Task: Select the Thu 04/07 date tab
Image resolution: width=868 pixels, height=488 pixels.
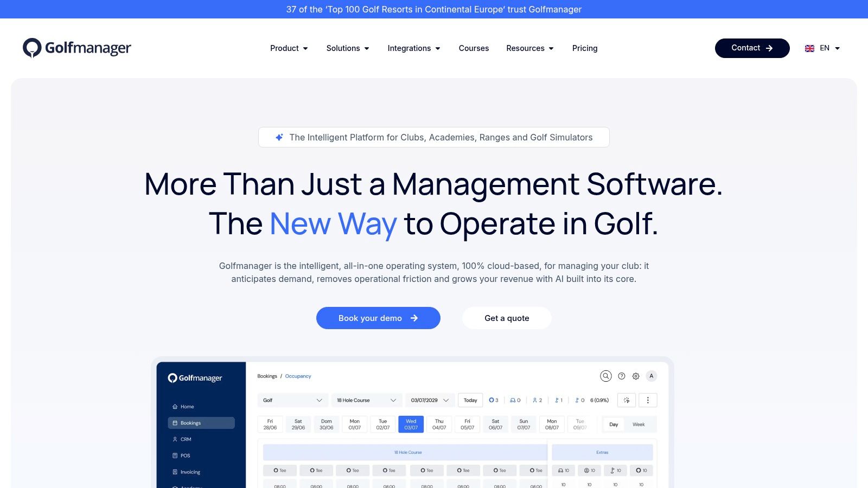Action: pos(439,424)
